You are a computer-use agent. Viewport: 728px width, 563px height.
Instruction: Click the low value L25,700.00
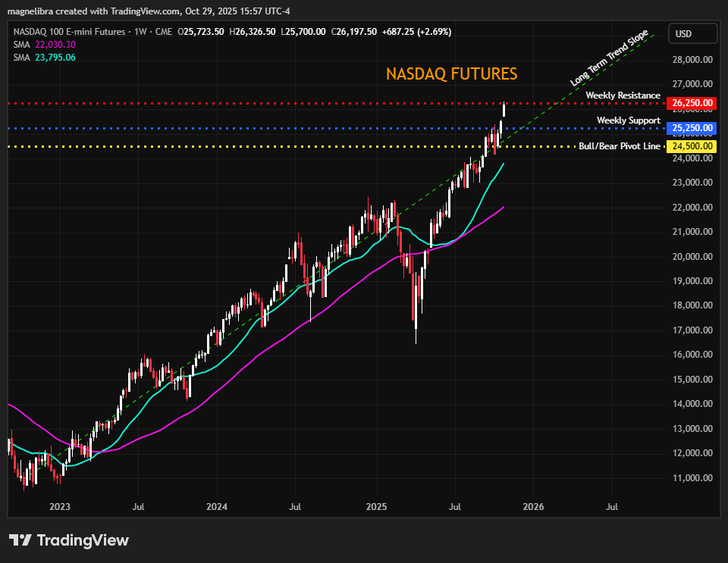click(303, 32)
